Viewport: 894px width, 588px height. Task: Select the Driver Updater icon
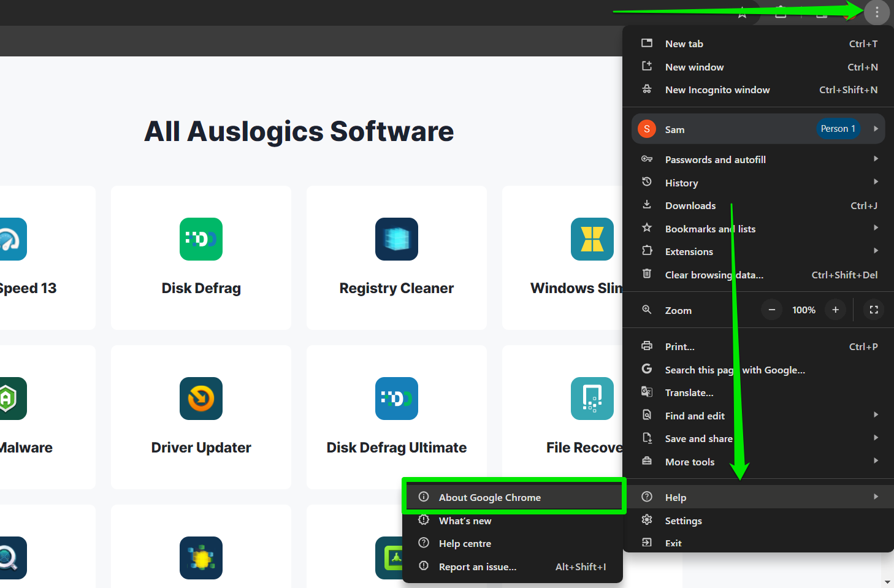click(201, 399)
